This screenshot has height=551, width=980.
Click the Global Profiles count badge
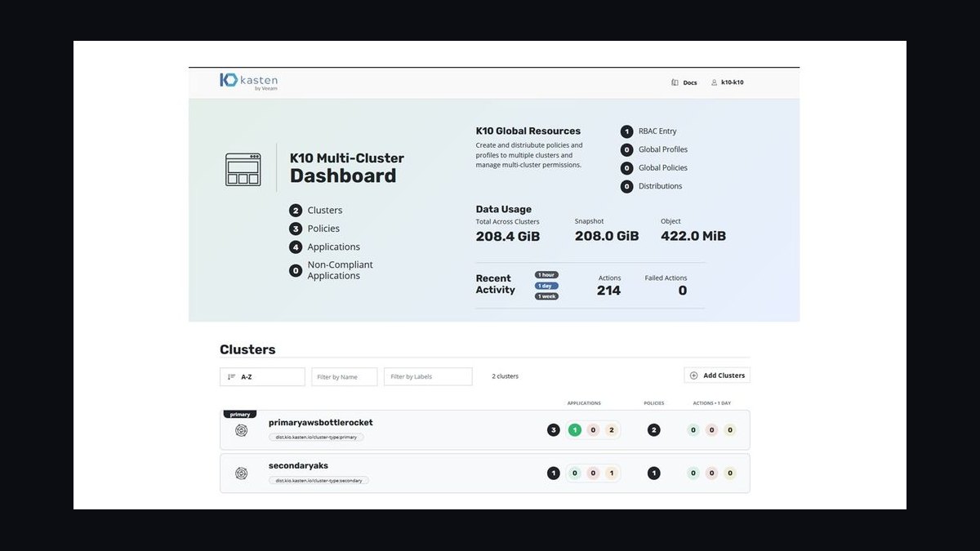tap(627, 150)
